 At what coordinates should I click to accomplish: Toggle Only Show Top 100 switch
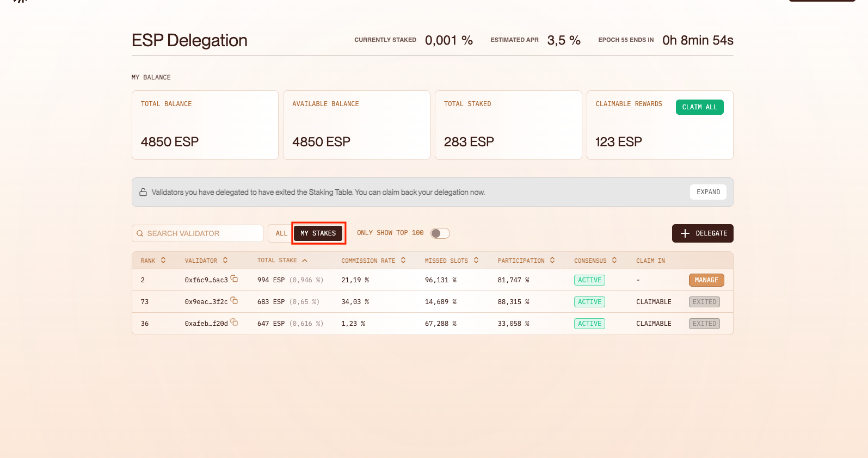coord(440,233)
